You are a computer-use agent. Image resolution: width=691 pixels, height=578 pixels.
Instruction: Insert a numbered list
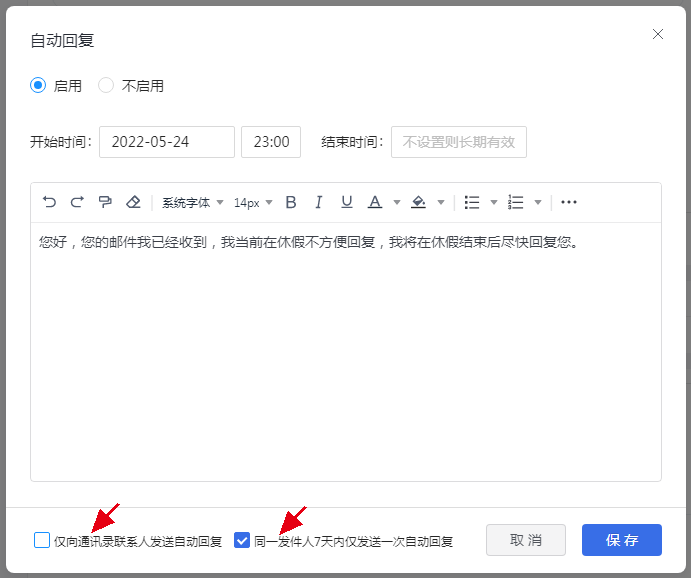pos(515,202)
